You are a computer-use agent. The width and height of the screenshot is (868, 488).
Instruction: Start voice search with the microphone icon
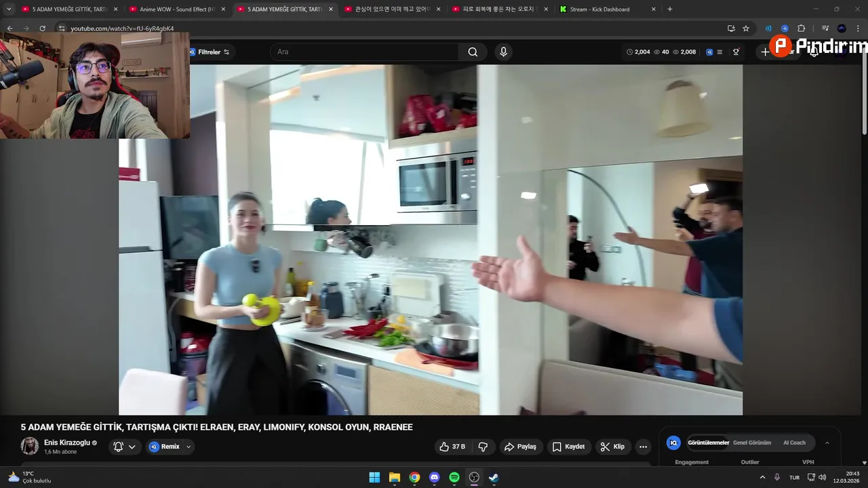503,52
